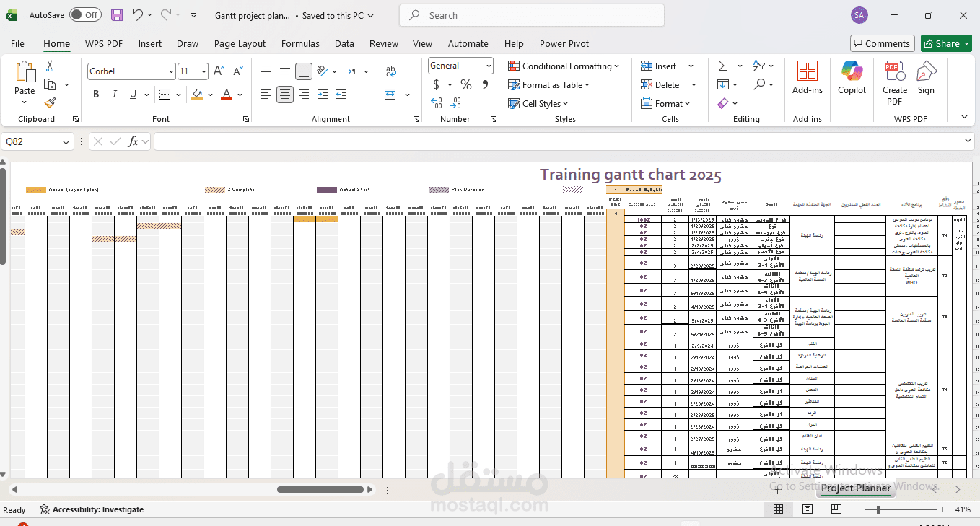Expand Borders dropdown arrow
This screenshot has height=526, width=980.
[179, 94]
